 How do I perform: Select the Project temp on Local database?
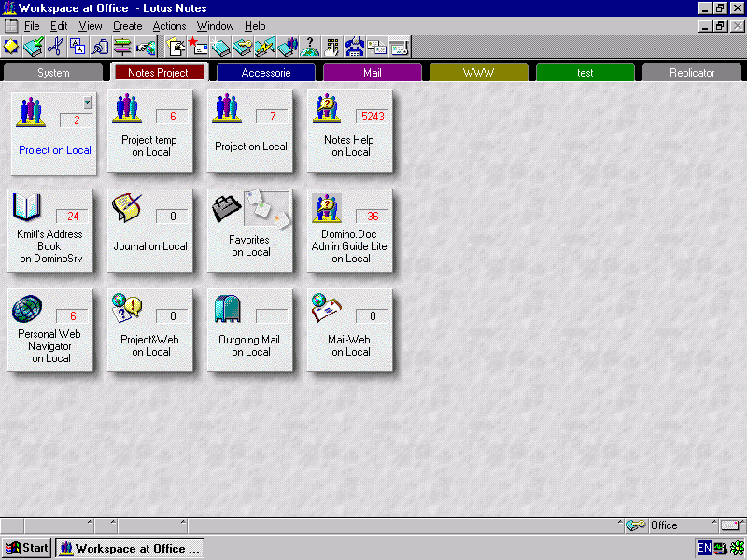click(x=150, y=131)
